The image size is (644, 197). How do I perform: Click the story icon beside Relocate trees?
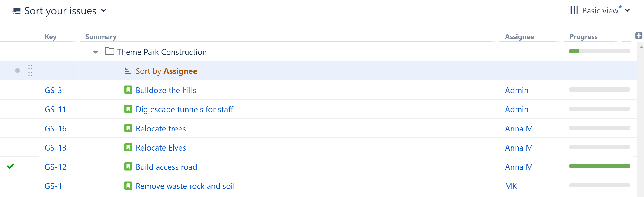pos(128,128)
